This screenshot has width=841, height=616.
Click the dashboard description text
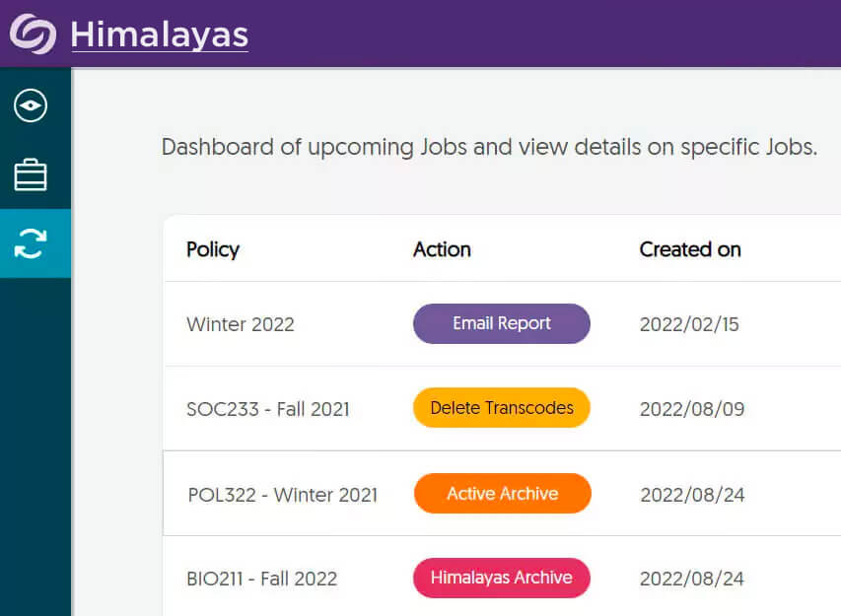[x=489, y=148]
